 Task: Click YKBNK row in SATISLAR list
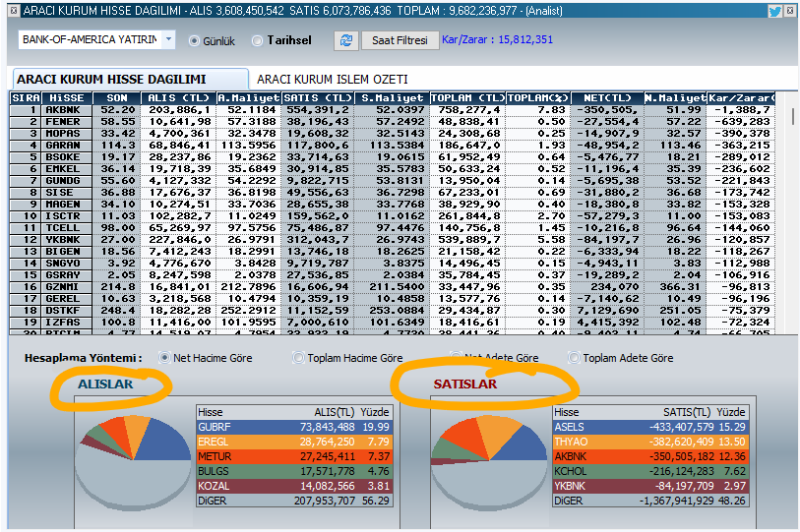pyautogui.click(x=650, y=486)
